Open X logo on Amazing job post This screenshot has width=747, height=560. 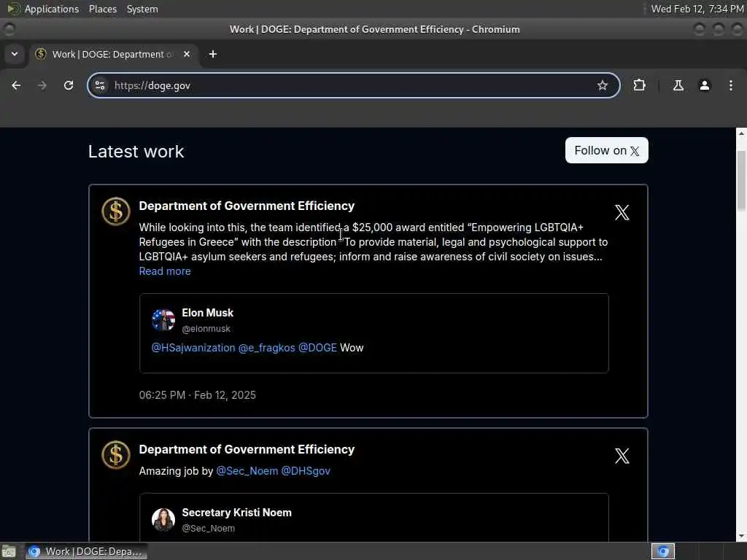point(622,456)
